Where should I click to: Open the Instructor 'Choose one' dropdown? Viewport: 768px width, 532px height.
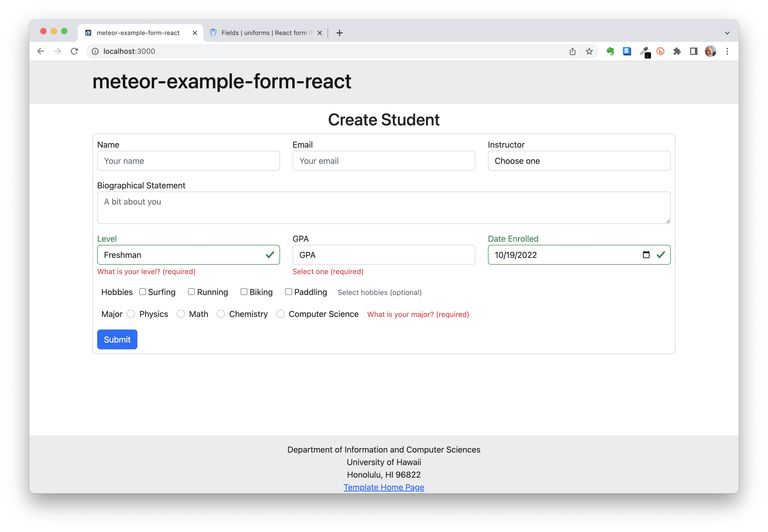(579, 161)
